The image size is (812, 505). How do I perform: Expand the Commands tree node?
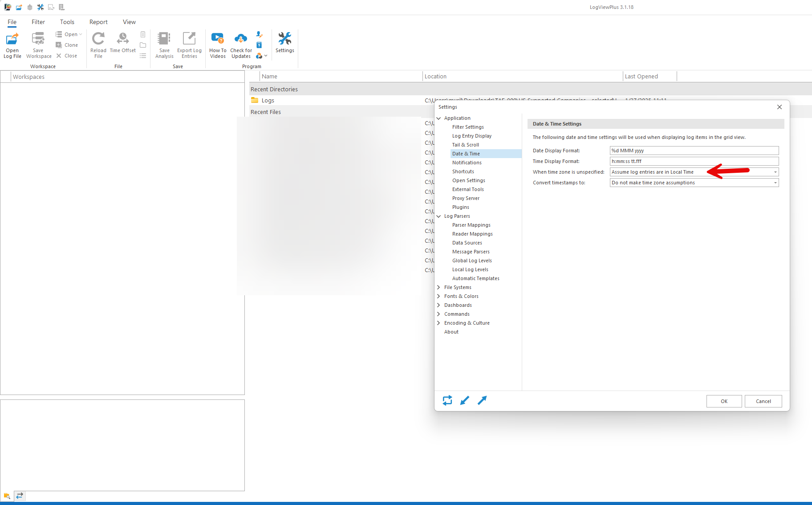coord(439,314)
